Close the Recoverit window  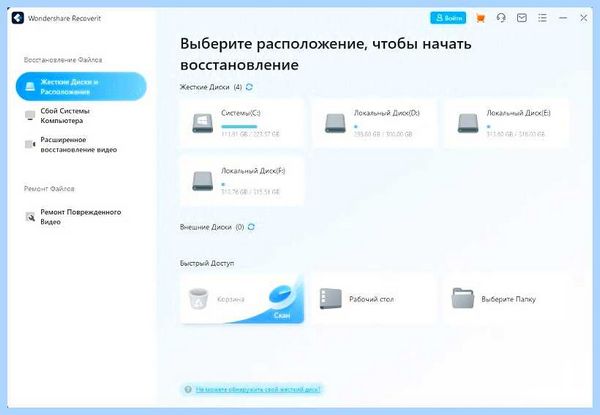[x=583, y=18]
